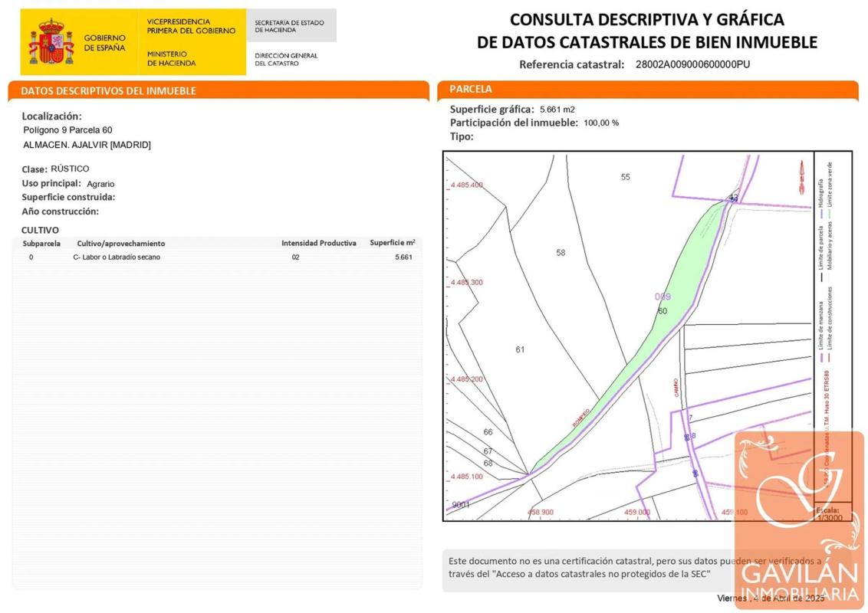Click the Secretaría de Estado de Hacienda block
The image size is (868, 613).
pos(291,26)
